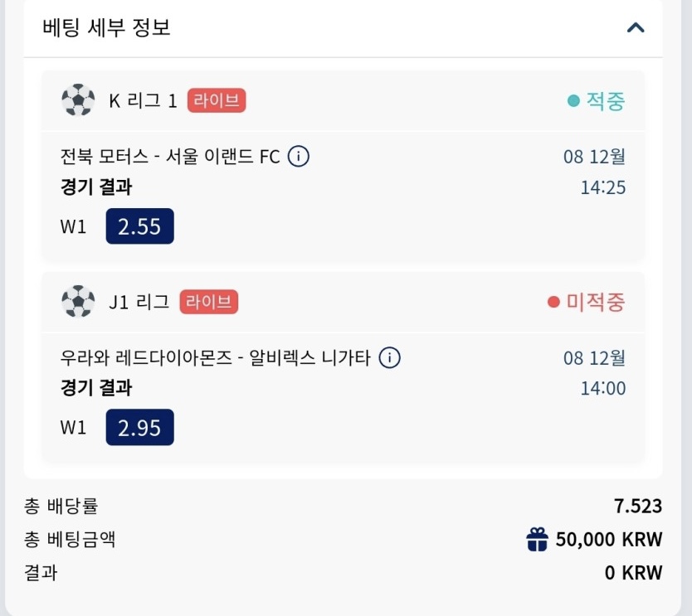This screenshot has width=692, height=616.
Task: Click the red 미적중 status dot
Action: point(553,303)
